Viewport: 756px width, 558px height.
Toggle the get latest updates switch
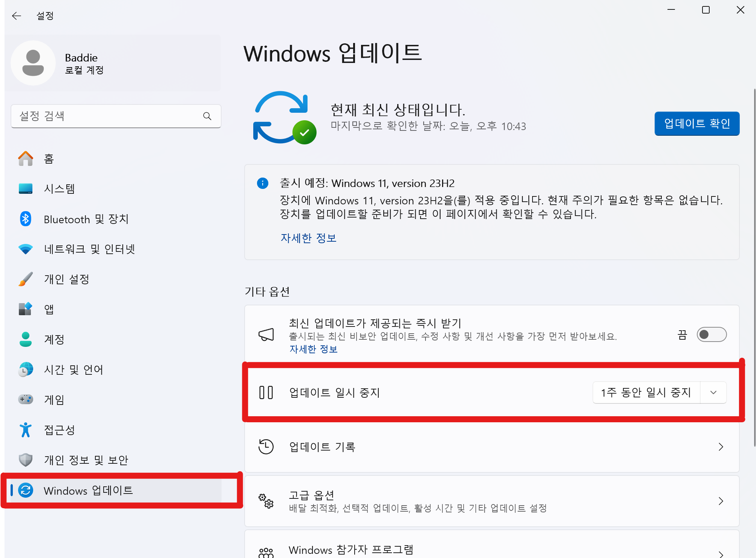click(x=711, y=334)
